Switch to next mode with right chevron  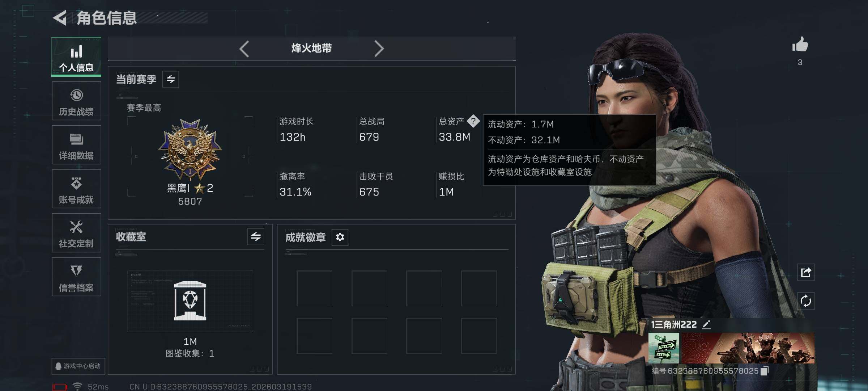[379, 49]
